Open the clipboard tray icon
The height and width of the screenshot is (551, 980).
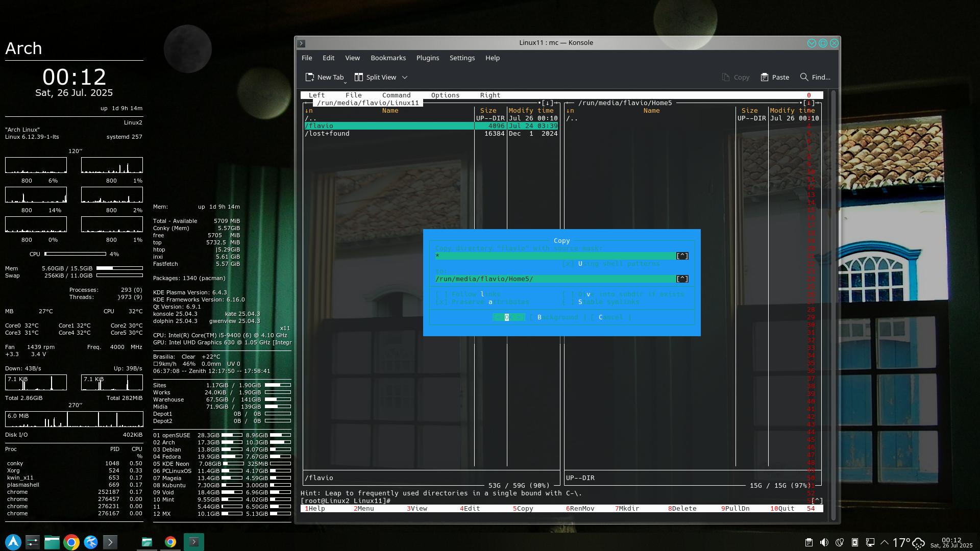[x=808, y=542]
